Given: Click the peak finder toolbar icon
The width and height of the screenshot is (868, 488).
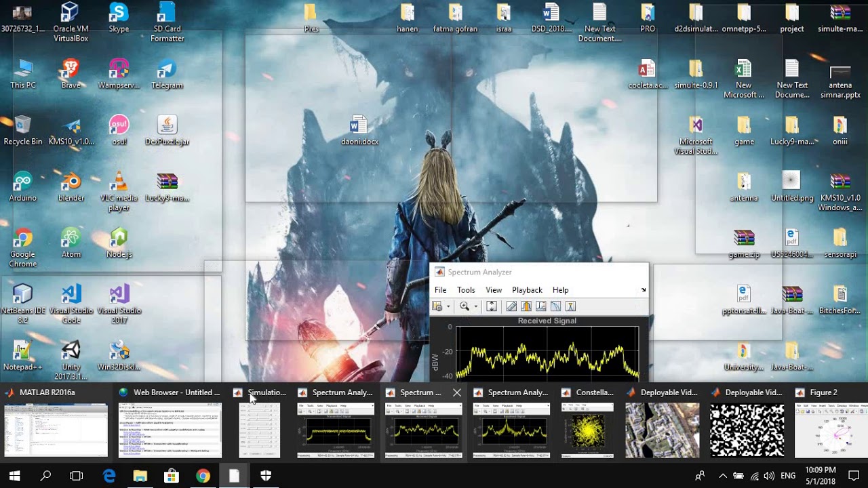Looking at the screenshot, I should click(x=541, y=306).
